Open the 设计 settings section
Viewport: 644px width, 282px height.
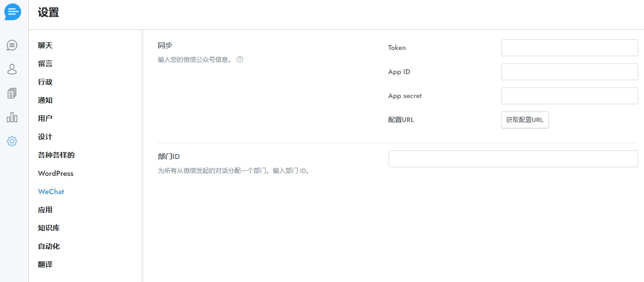(45, 136)
